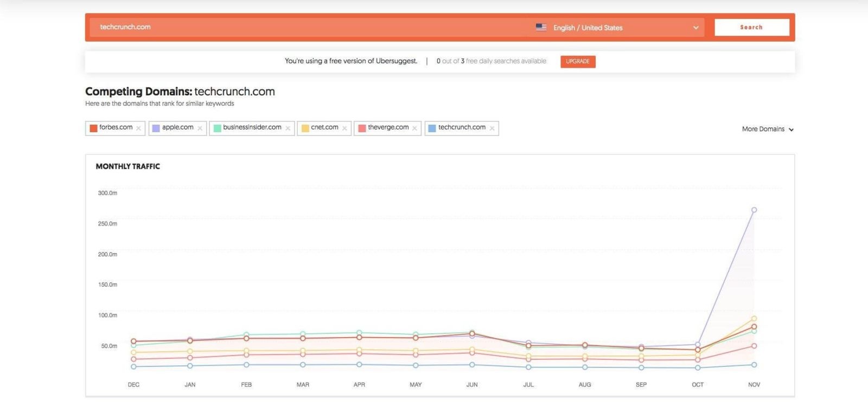
Task: Expand the More Domains dropdown
Action: pyautogui.click(x=767, y=129)
